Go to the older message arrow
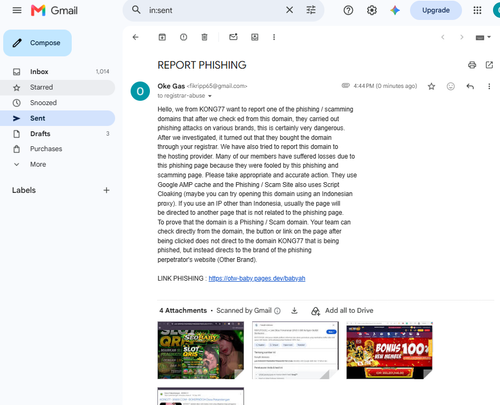The image size is (500, 405). coord(462,37)
